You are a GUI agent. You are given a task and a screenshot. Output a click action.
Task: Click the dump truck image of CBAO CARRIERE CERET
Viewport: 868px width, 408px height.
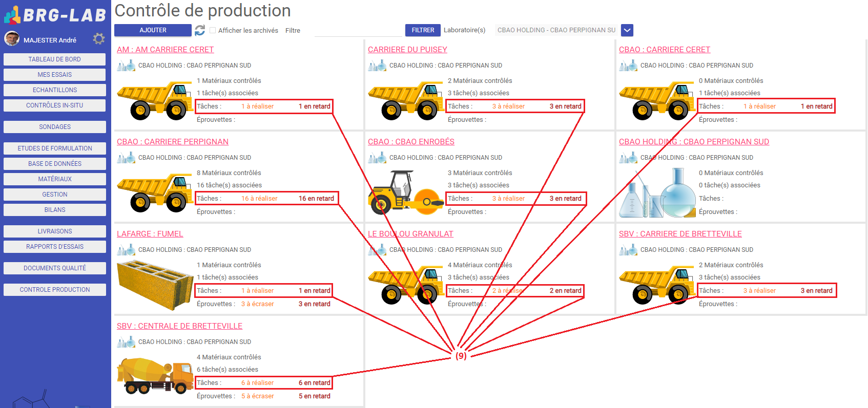point(657,100)
